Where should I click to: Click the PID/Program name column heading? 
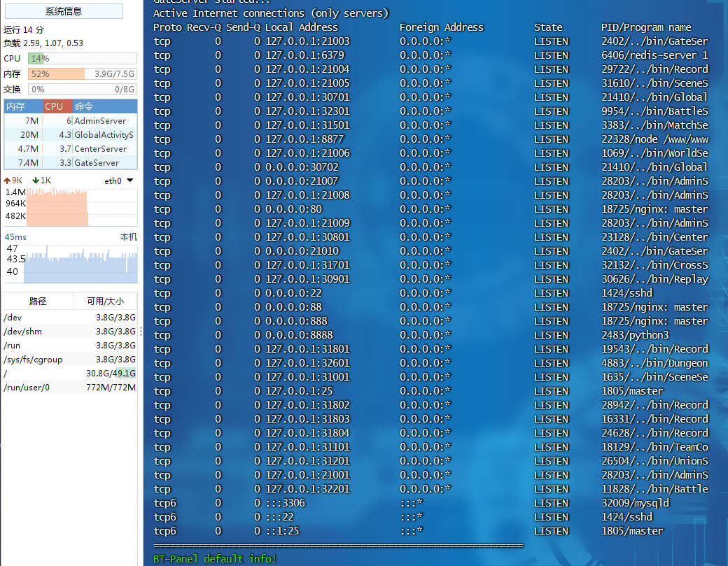pos(646,27)
